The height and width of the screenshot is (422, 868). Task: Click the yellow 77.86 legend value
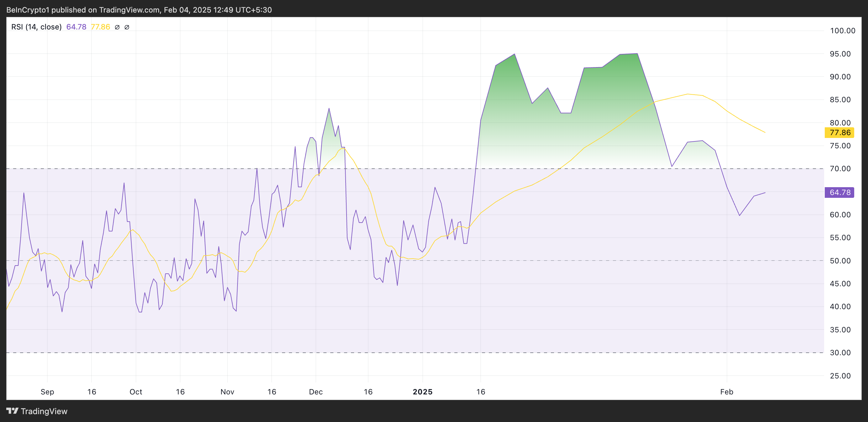pos(100,27)
